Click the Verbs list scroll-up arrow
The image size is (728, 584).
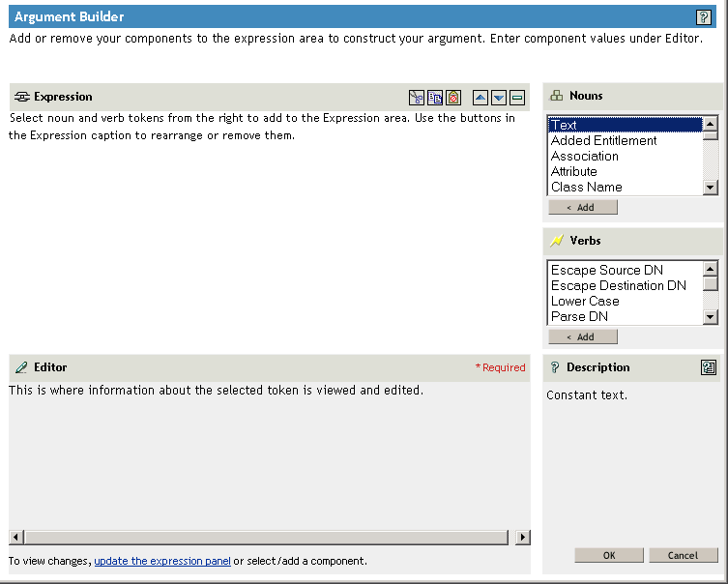point(710,269)
